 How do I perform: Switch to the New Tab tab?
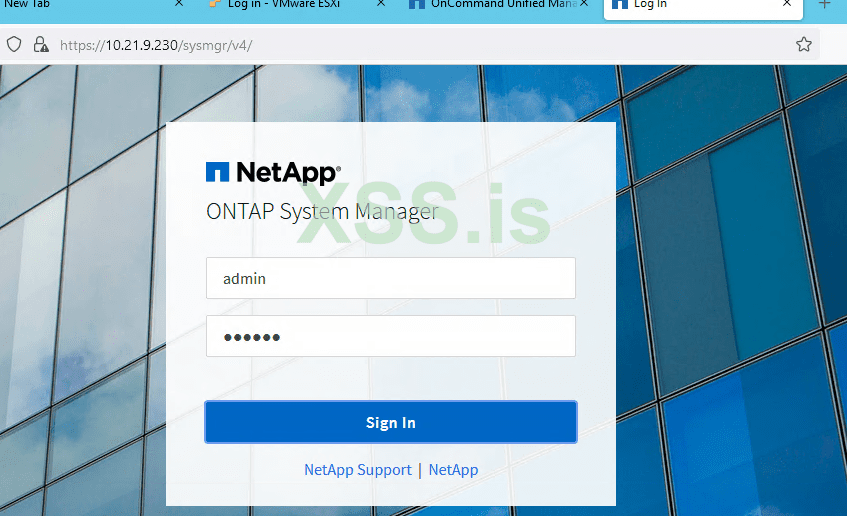coord(27,4)
